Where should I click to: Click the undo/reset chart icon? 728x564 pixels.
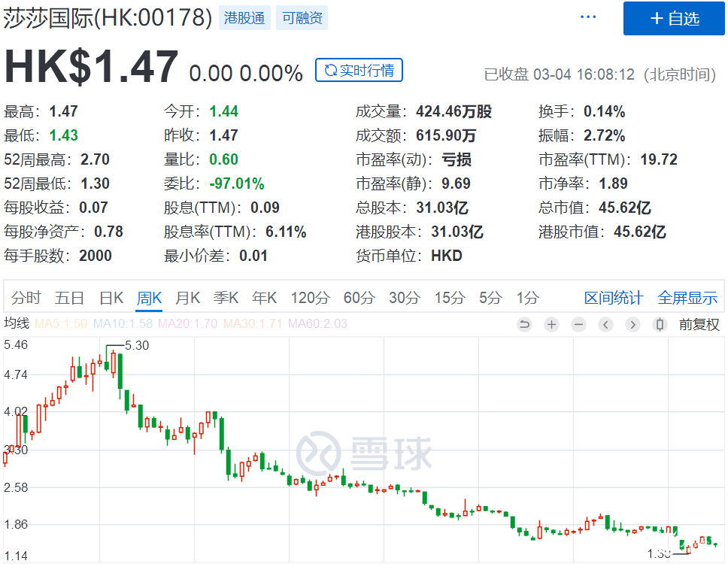[x=524, y=325]
